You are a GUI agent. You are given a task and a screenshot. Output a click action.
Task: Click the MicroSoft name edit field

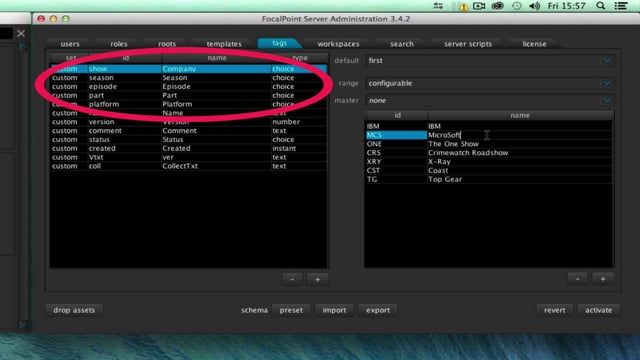pyautogui.click(x=519, y=135)
